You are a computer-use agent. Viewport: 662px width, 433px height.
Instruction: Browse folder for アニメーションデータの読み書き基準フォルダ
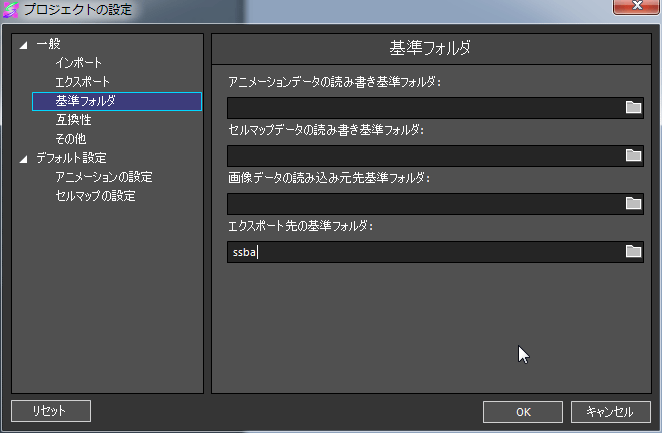pos(633,108)
